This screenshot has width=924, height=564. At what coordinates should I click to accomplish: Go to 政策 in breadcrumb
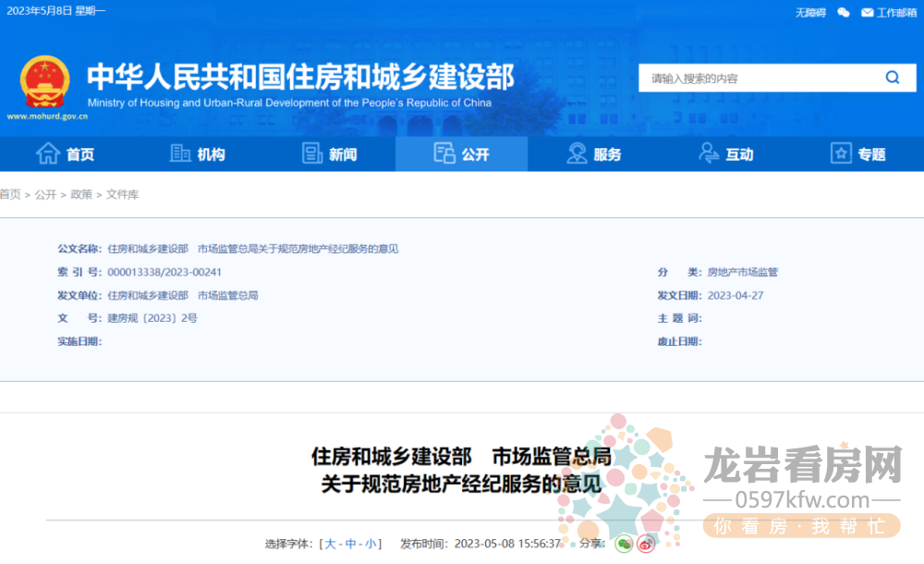[x=81, y=194]
